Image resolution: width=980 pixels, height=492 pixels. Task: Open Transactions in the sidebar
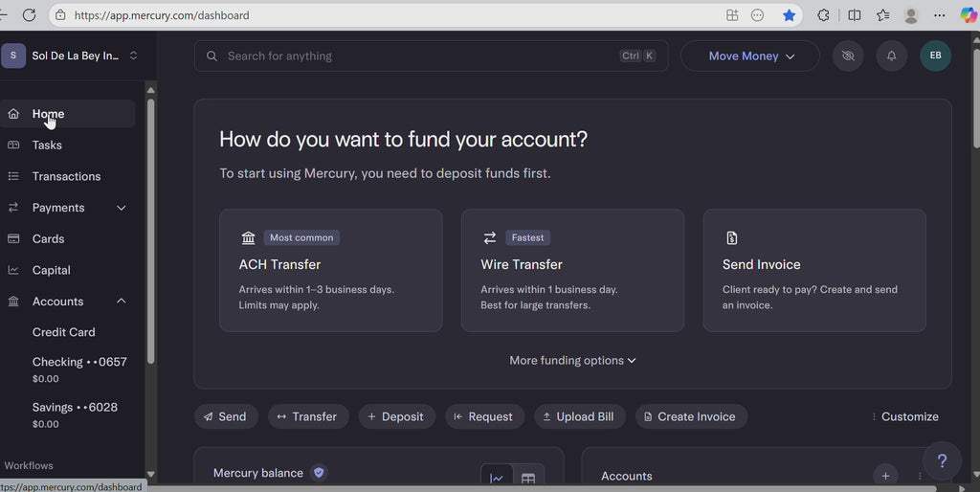[66, 176]
